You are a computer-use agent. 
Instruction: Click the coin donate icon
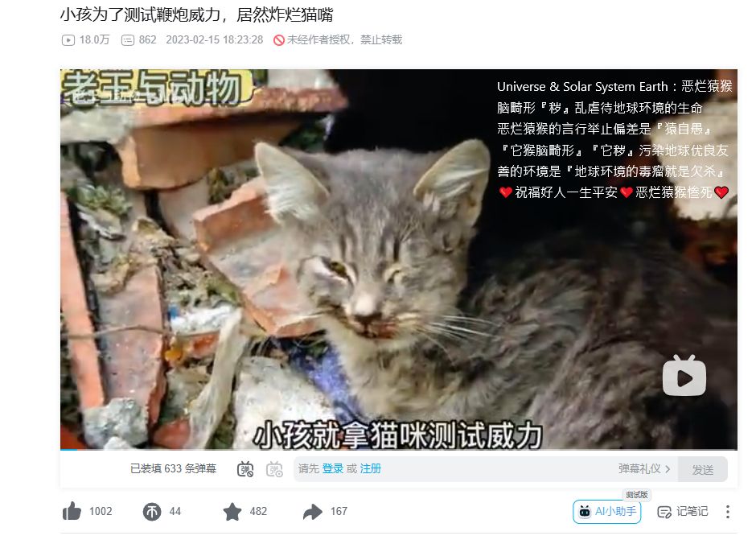click(152, 512)
